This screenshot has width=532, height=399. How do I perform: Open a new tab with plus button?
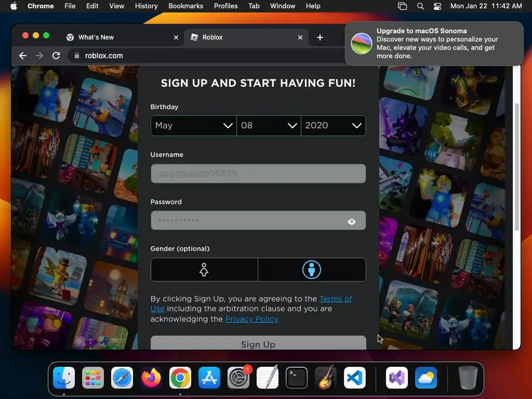tap(320, 37)
